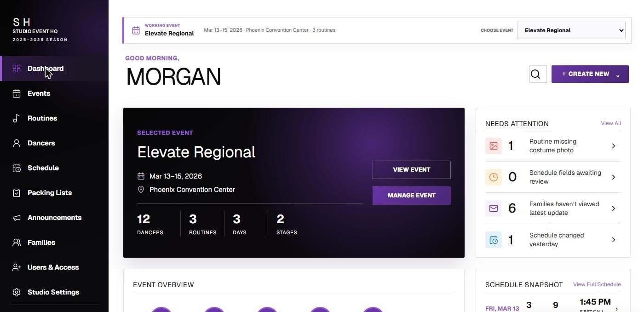Click the 12 Dancers stat
The image size is (644, 312).
150,224
